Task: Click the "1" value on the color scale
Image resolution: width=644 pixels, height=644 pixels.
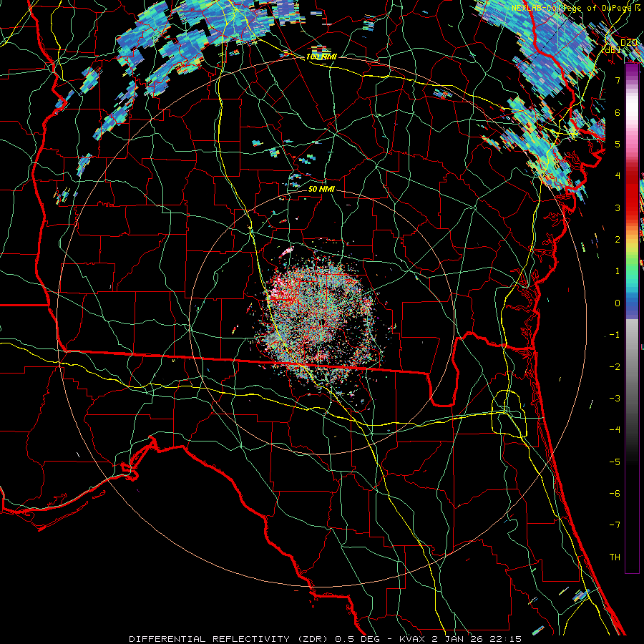Action: click(x=618, y=271)
